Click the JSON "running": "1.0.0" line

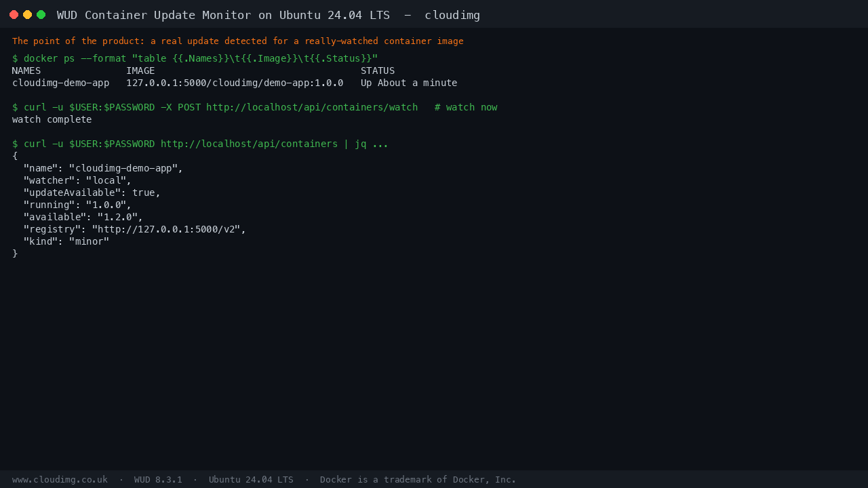pyautogui.click(x=77, y=205)
